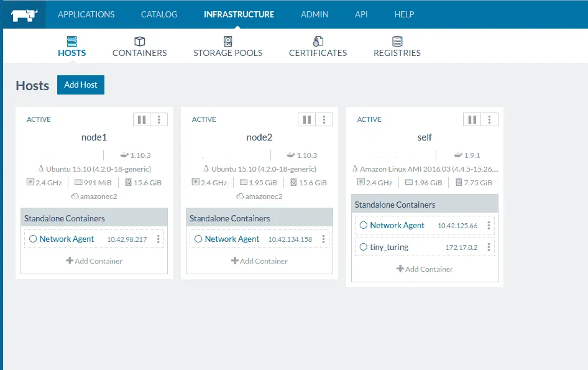Open the Catalog menu

158,14
